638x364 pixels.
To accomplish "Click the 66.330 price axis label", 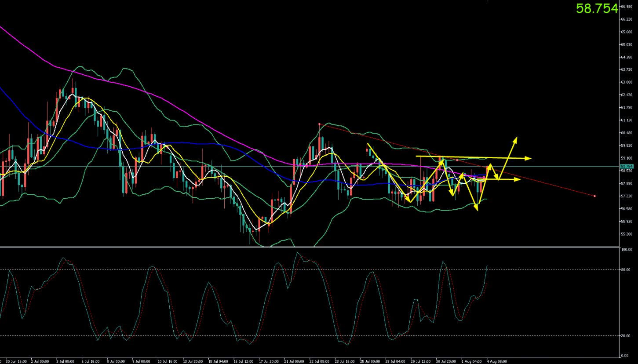I will [626, 19].
